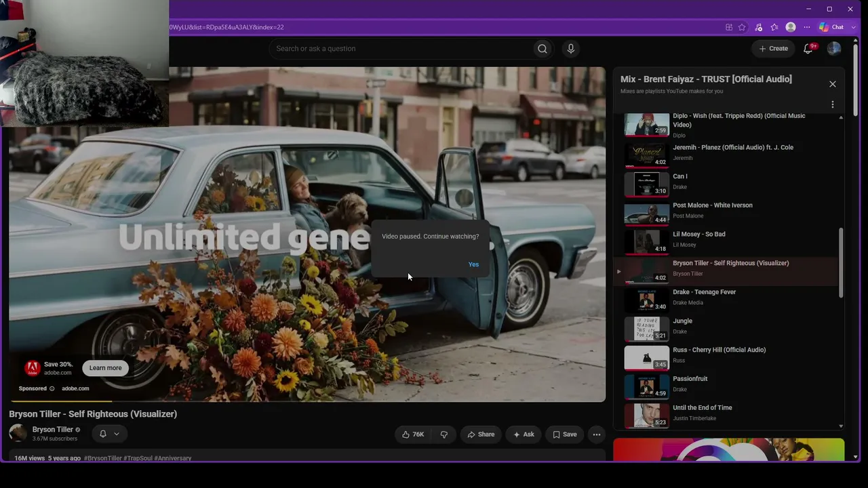Click the Drake - Teenage Fever title
The height and width of the screenshot is (488, 868).
(x=704, y=292)
